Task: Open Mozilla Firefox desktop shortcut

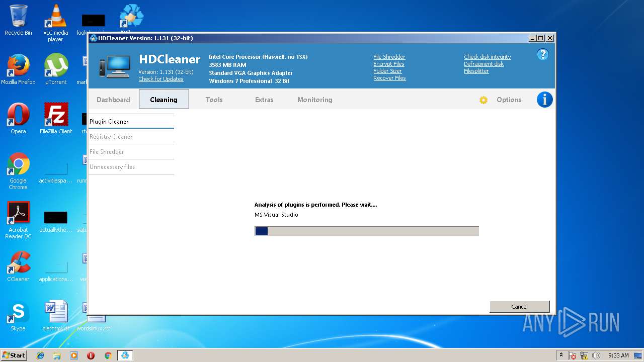Action: (x=18, y=69)
